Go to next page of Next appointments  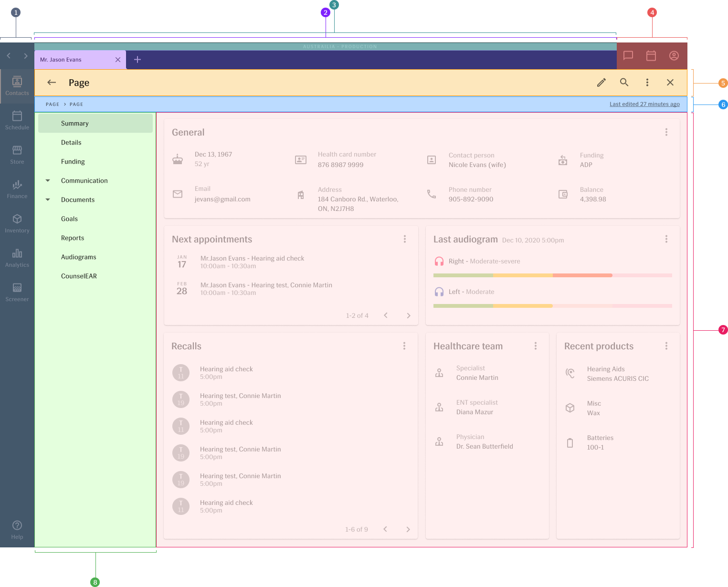point(408,315)
